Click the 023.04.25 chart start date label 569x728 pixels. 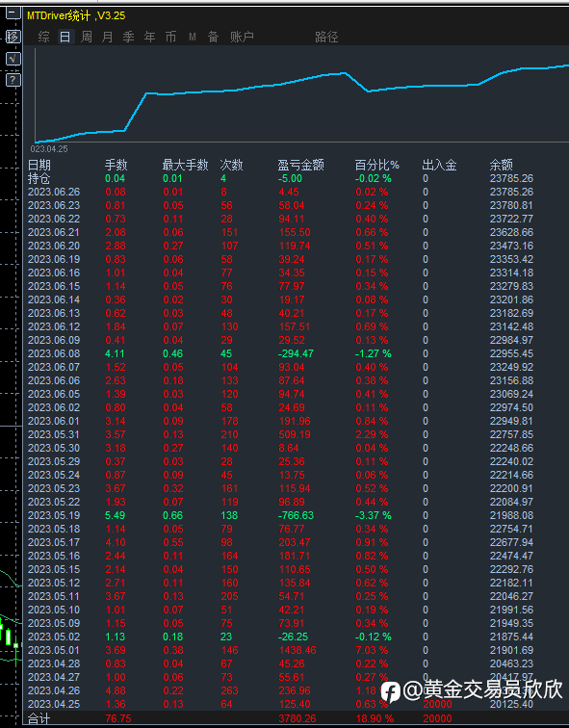[x=49, y=149]
